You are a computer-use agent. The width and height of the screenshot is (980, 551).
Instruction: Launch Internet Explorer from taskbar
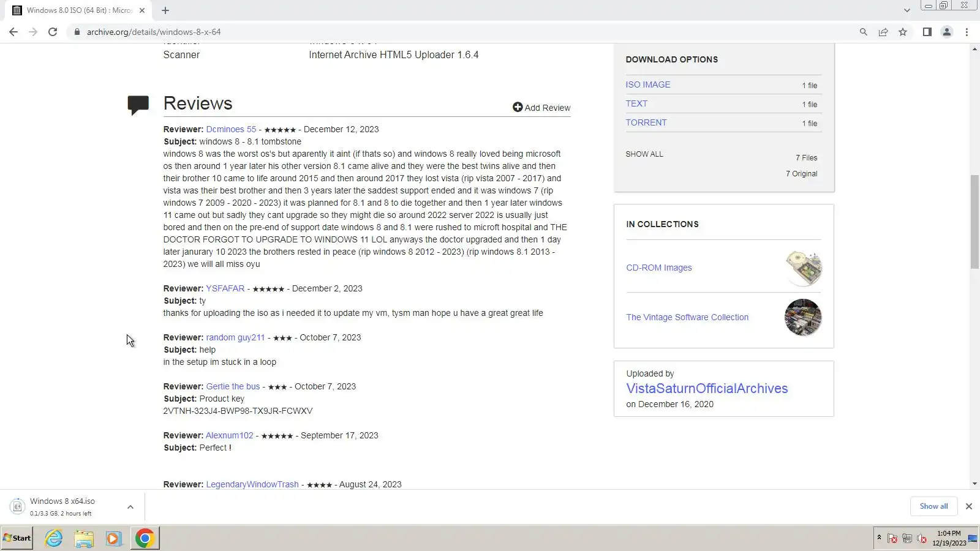point(54,538)
